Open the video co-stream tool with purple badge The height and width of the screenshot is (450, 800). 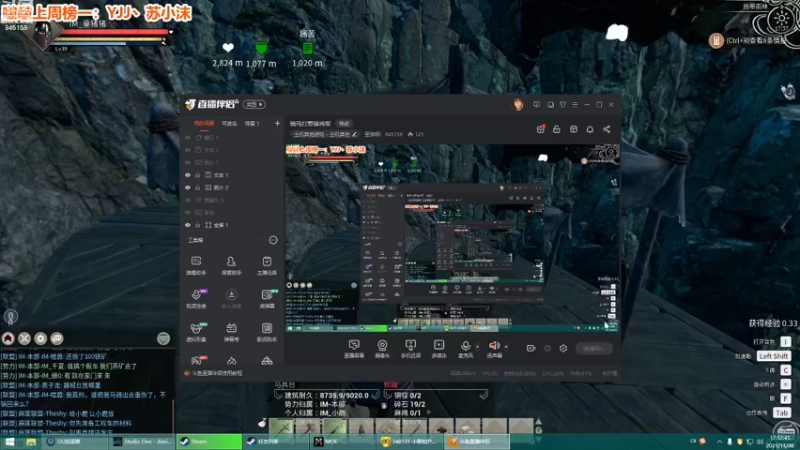pos(196,298)
